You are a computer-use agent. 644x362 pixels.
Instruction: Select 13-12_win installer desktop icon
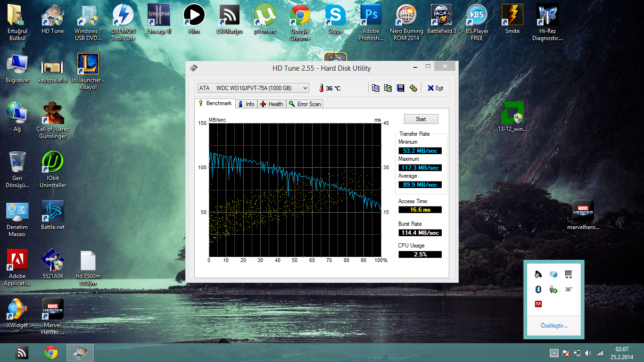click(512, 117)
